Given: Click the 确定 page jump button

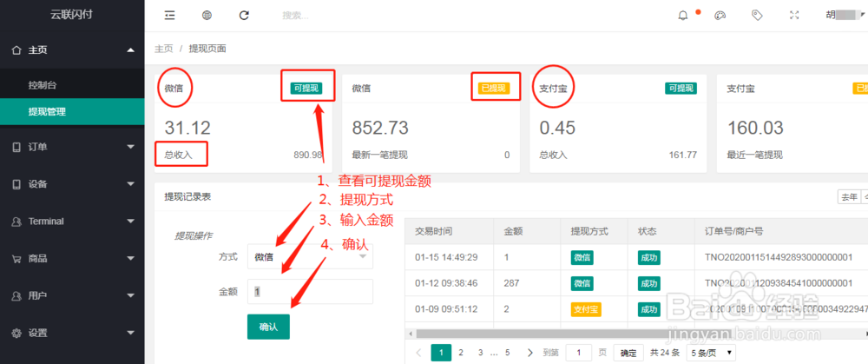Looking at the screenshot, I should click(x=628, y=353).
